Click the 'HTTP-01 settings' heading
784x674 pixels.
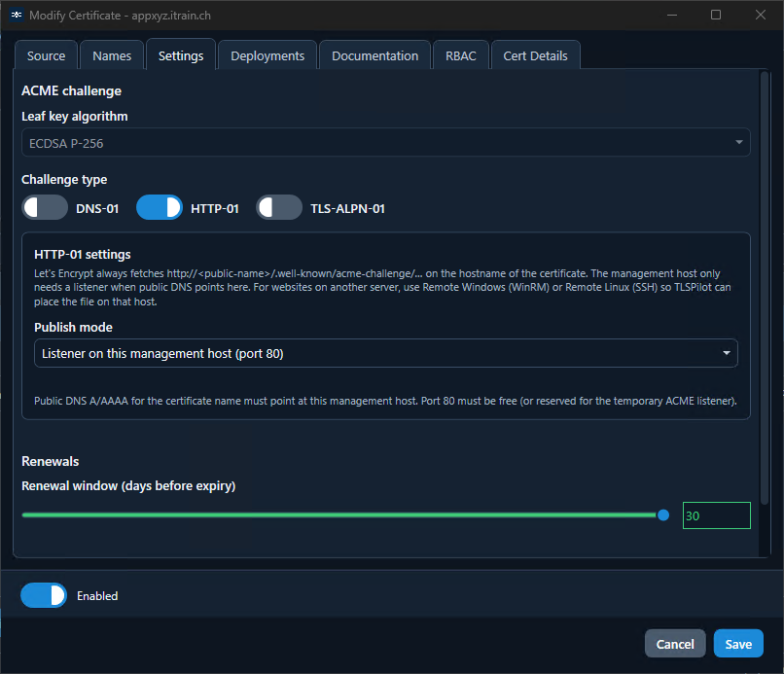(83, 255)
